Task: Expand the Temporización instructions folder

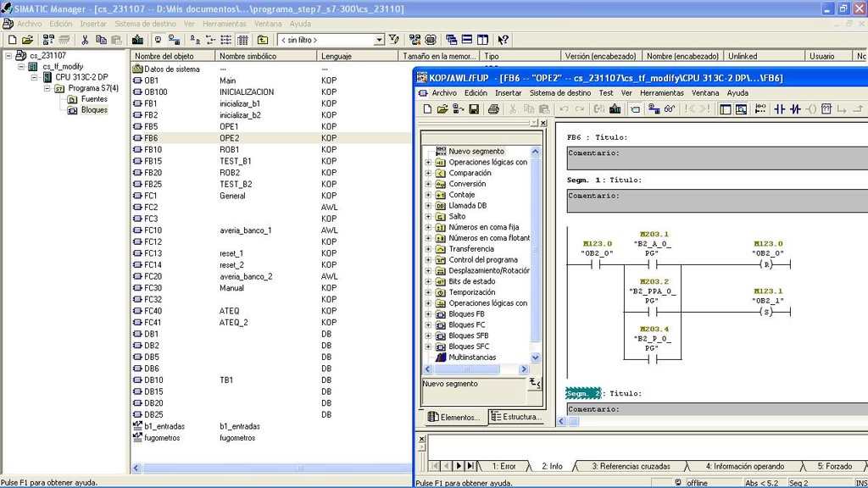Action: pyautogui.click(x=429, y=292)
